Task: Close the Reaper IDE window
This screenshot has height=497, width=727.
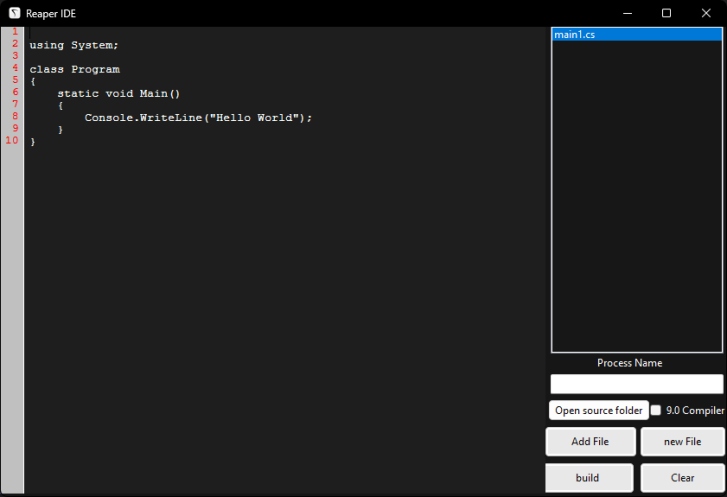Action: (x=706, y=13)
